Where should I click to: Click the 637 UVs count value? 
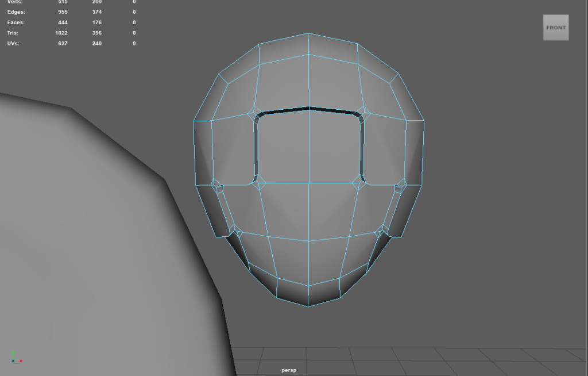coord(63,43)
